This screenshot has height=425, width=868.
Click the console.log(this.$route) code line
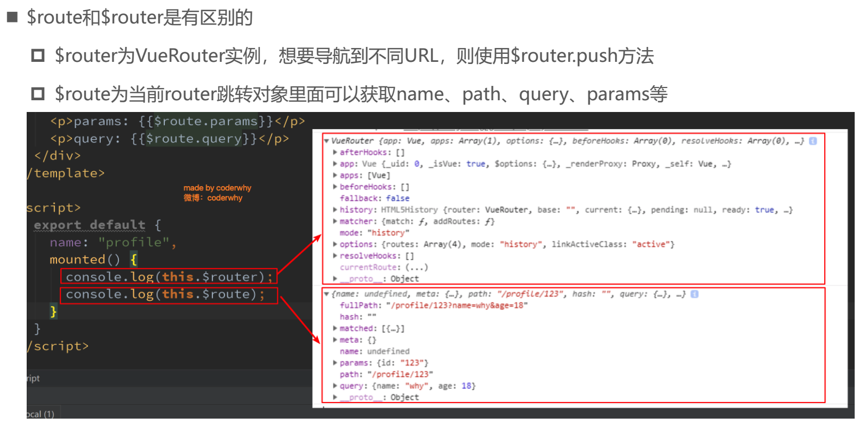point(165,294)
